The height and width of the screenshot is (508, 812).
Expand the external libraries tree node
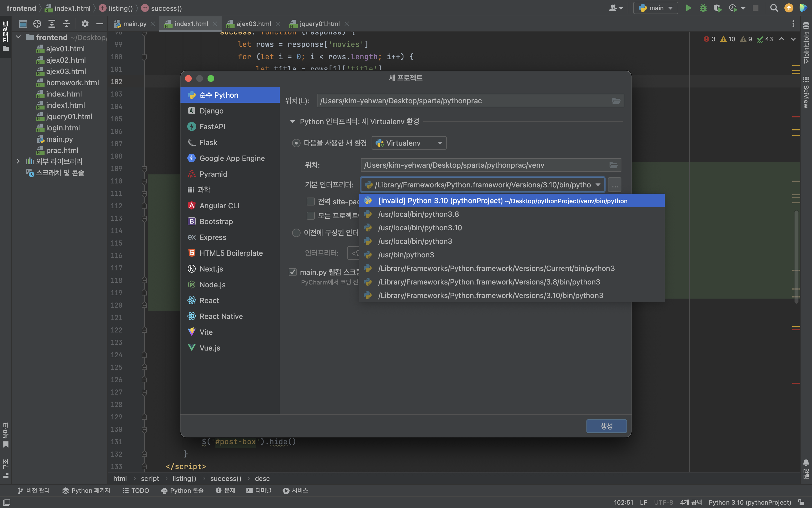[x=18, y=161]
